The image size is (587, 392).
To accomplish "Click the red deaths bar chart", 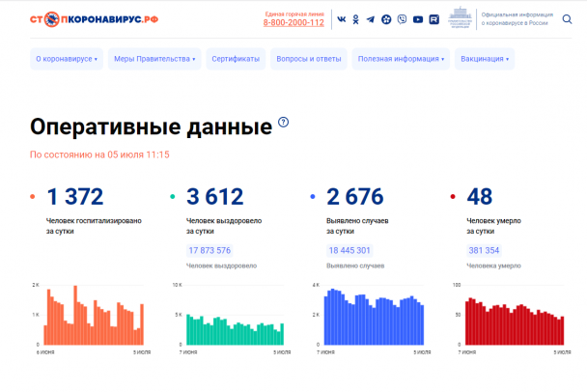I will [x=515, y=322].
